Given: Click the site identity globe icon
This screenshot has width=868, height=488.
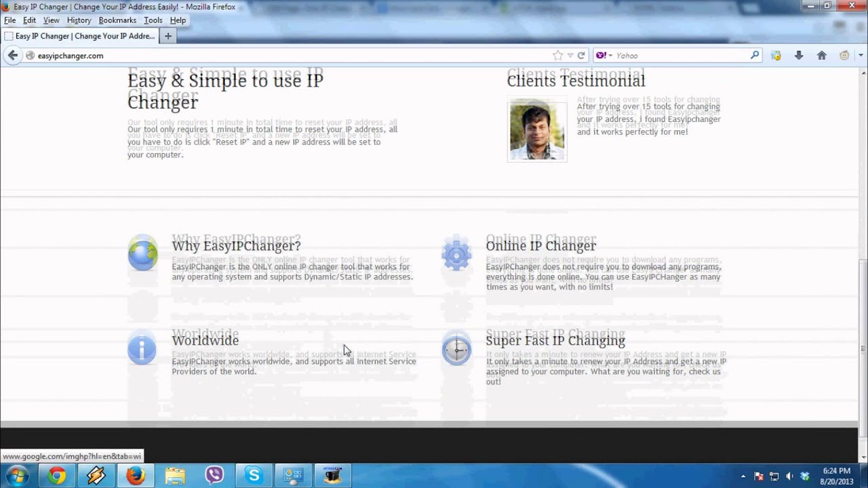Looking at the screenshot, I should coord(30,56).
